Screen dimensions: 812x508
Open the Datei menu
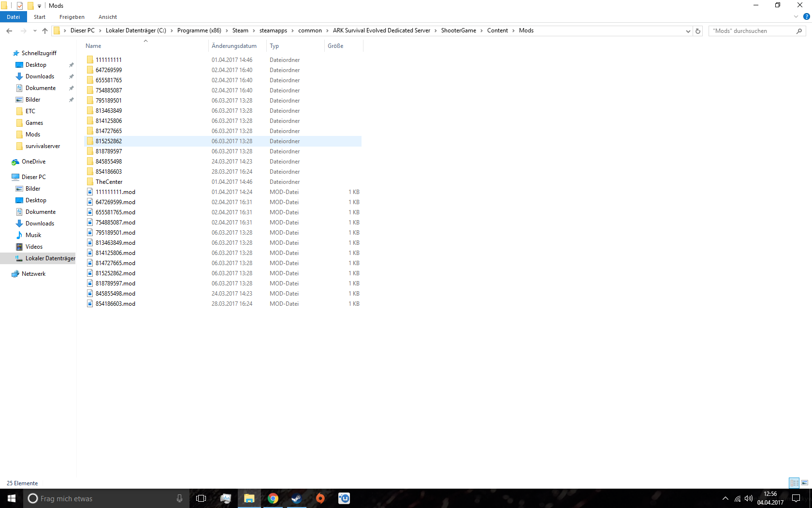[14, 17]
